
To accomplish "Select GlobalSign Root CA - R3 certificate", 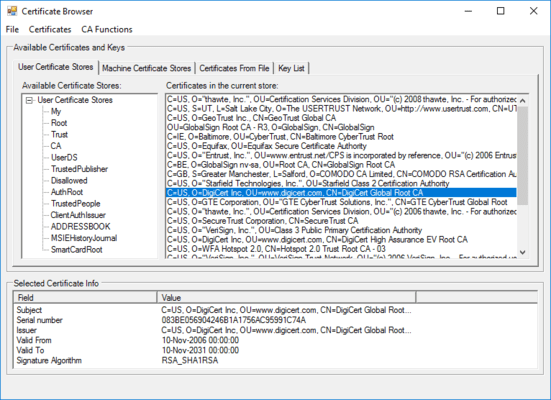I will (341, 127).
